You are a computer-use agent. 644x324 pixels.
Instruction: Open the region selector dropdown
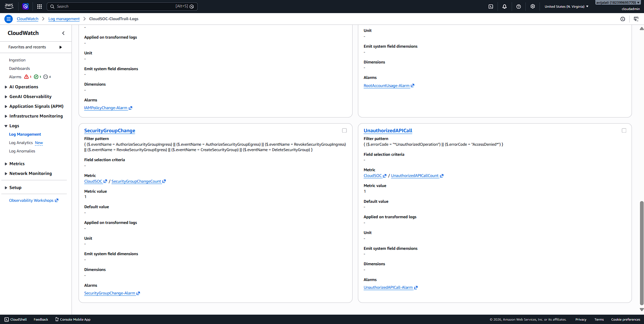click(566, 6)
